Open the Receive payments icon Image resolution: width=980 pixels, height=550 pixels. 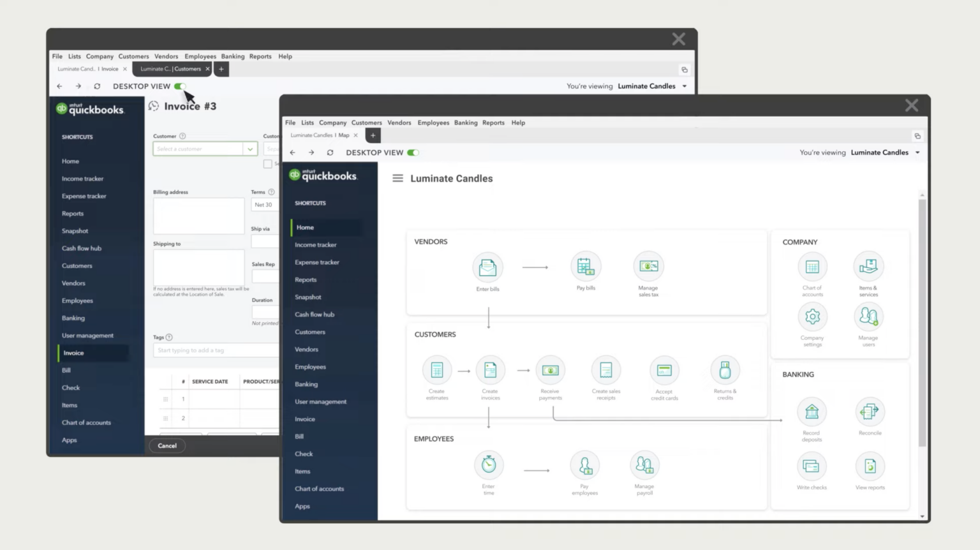(x=550, y=370)
